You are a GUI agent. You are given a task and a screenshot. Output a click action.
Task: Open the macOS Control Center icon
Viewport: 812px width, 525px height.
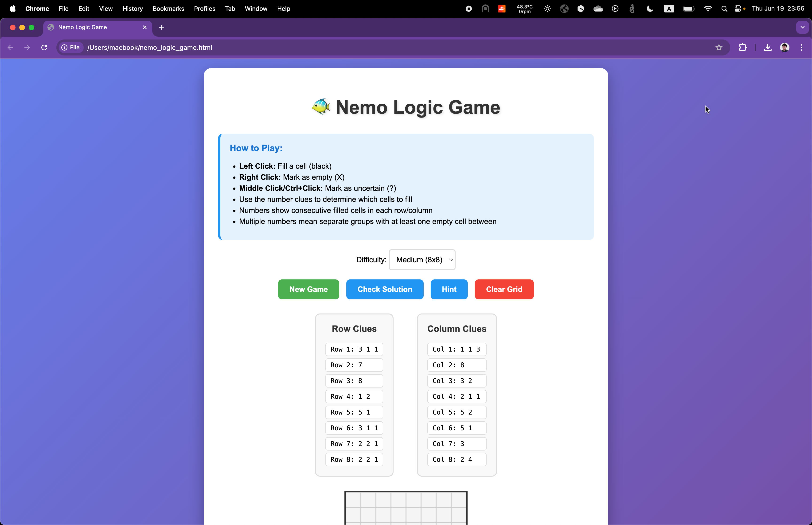[738, 9]
